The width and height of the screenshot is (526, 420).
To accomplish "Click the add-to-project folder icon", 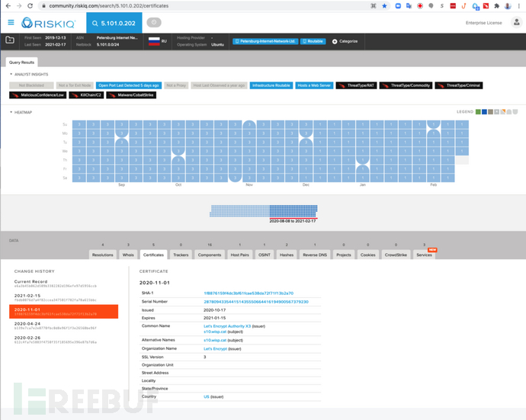I will pos(10,40).
